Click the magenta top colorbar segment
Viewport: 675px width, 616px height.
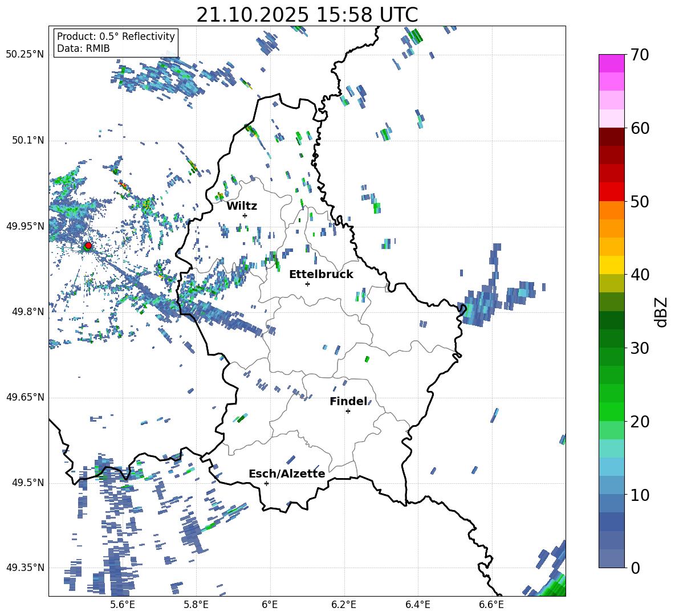click(611, 63)
